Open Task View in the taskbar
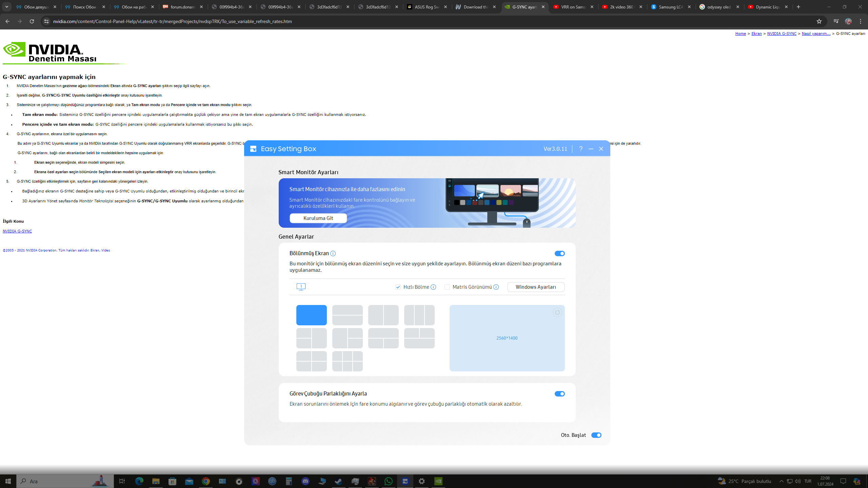The height and width of the screenshot is (488, 868). (122, 481)
